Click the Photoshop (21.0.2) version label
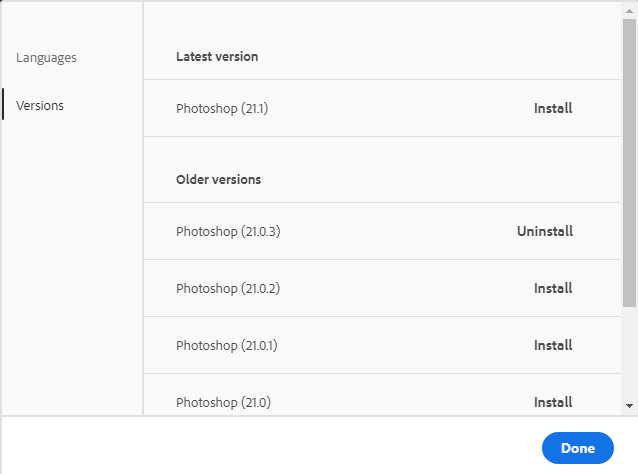The image size is (638, 474). point(227,288)
